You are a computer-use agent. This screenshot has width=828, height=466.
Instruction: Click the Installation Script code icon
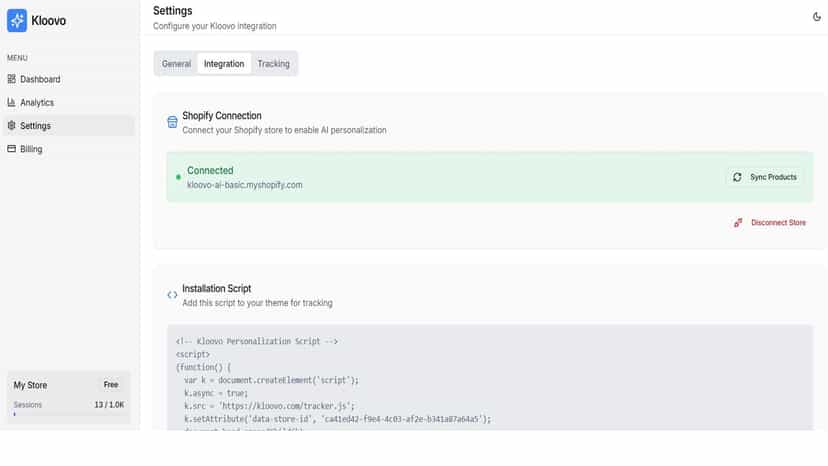(172, 295)
